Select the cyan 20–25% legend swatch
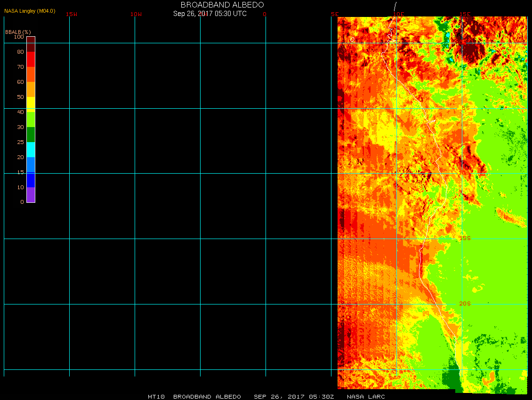 31,150
